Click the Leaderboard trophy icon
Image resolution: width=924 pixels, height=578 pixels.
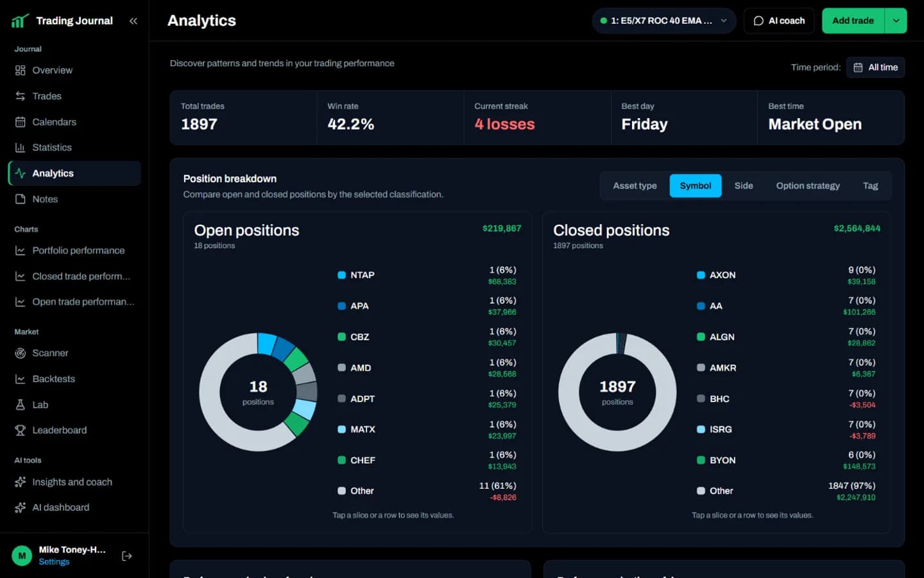coord(21,430)
